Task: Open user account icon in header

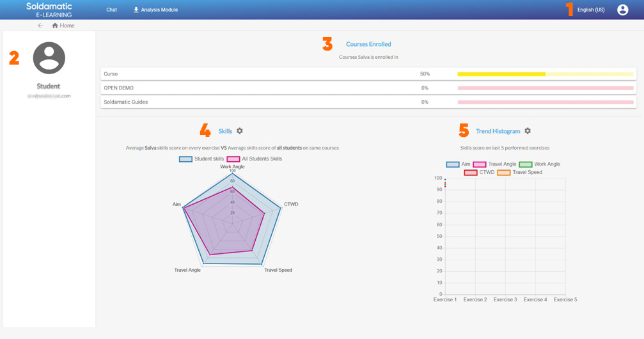Action: [x=622, y=10]
